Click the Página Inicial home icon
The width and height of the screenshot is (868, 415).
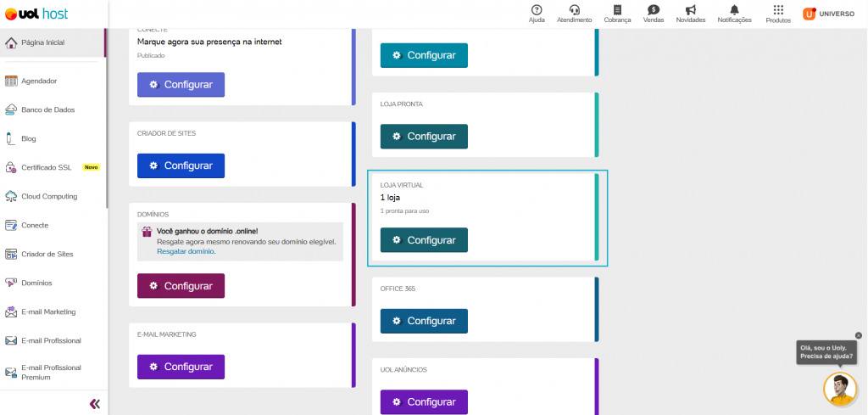click(x=10, y=42)
